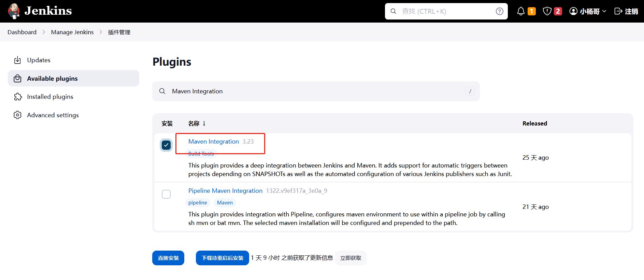Open Installed plugins sidebar item
Screen dimensions: 644x280
click(73, 97)
